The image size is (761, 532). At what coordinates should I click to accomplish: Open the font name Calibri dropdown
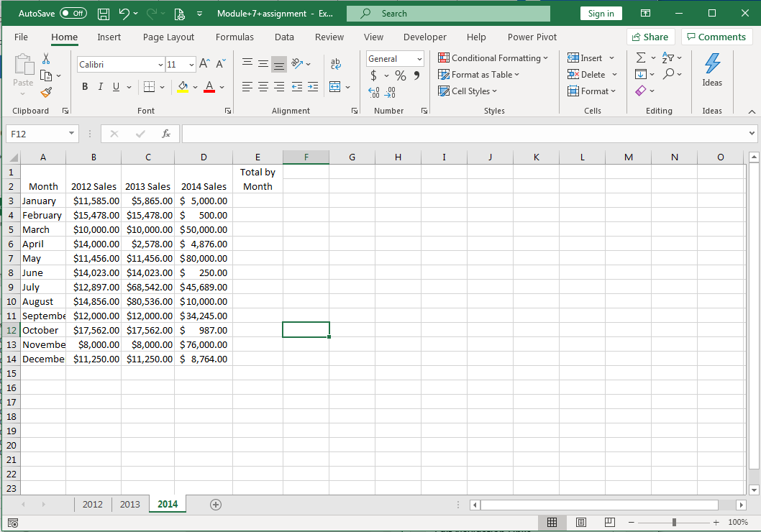pos(160,65)
